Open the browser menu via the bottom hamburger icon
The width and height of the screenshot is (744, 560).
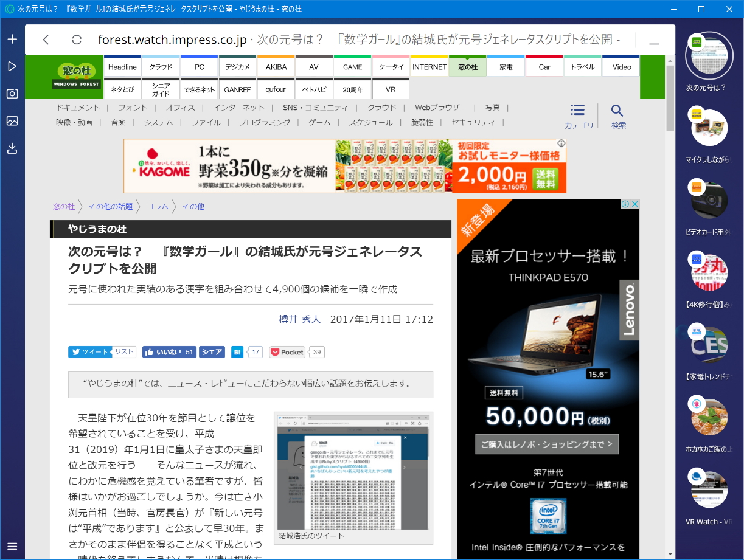coord(12,546)
